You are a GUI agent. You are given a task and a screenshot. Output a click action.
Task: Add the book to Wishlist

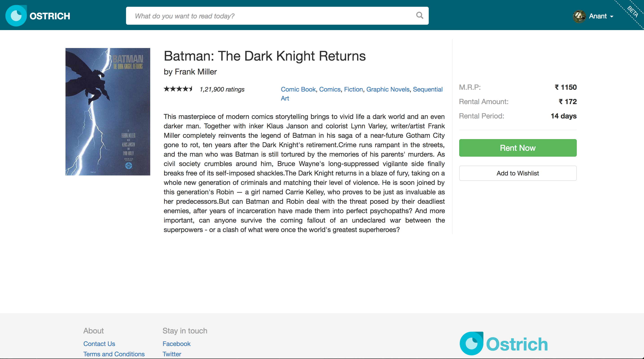[x=518, y=173]
